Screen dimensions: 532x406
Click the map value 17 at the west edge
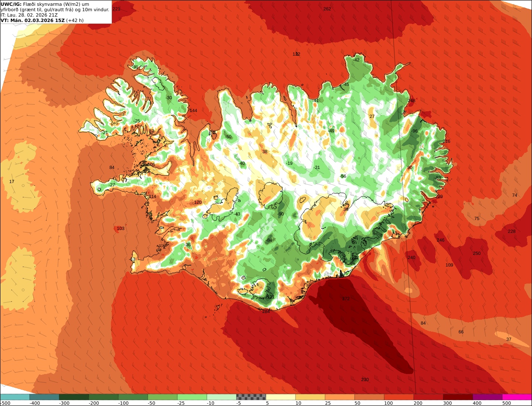12,182
